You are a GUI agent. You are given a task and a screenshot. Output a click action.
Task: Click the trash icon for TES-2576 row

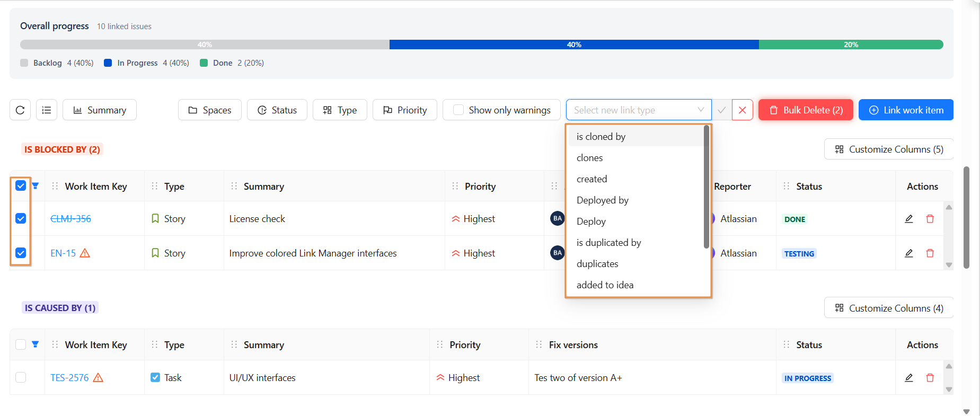(x=930, y=378)
